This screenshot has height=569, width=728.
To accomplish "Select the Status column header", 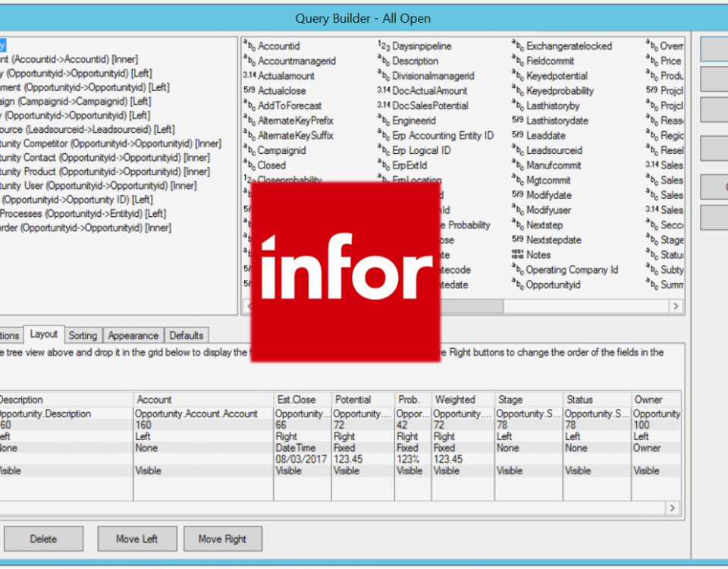I will click(597, 400).
